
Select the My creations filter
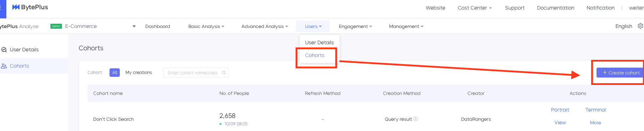[139, 73]
